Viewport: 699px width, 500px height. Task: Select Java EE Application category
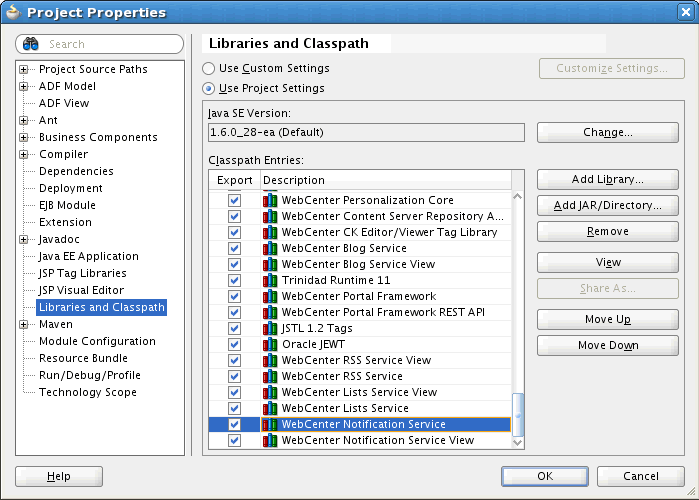tap(88, 256)
